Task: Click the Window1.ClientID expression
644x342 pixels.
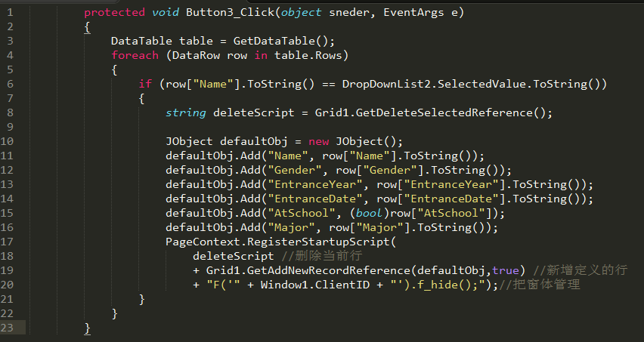Action: [315, 285]
